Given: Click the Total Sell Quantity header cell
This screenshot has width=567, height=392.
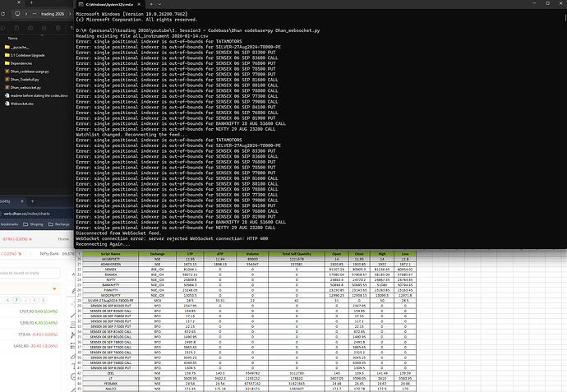Looking at the screenshot, I should coord(297,254).
